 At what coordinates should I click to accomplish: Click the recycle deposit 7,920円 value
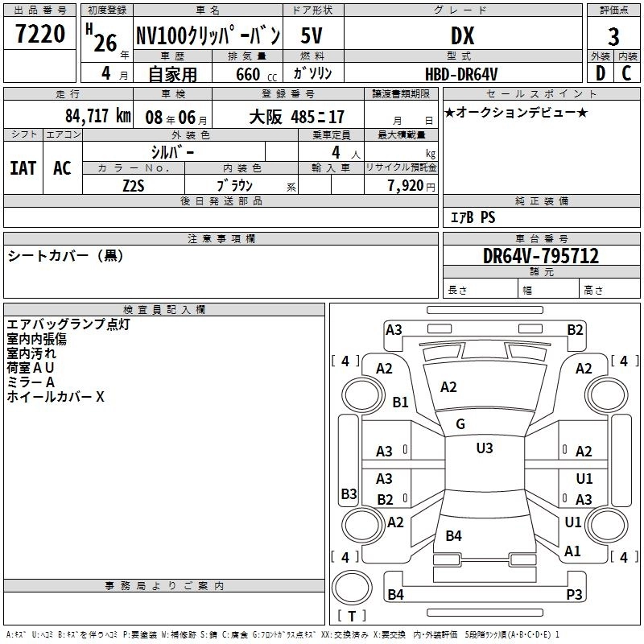(x=411, y=186)
